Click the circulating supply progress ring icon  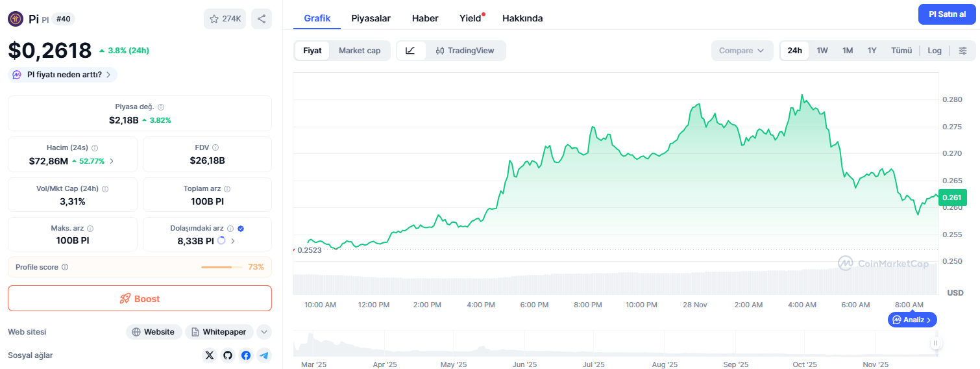click(x=221, y=240)
